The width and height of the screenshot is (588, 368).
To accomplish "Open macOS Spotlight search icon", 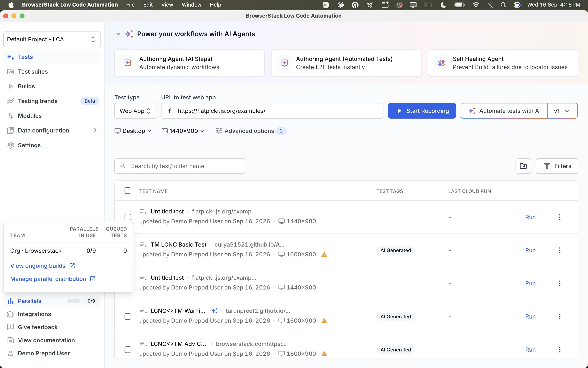I will (503, 5).
